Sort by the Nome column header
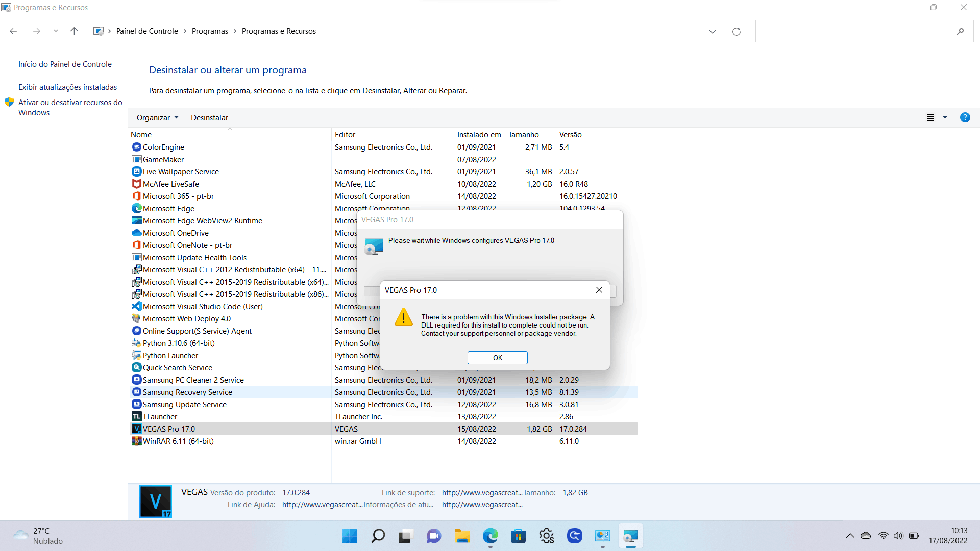This screenshot has width=980, height=551. pyautogui.click(x=230, y=134)
